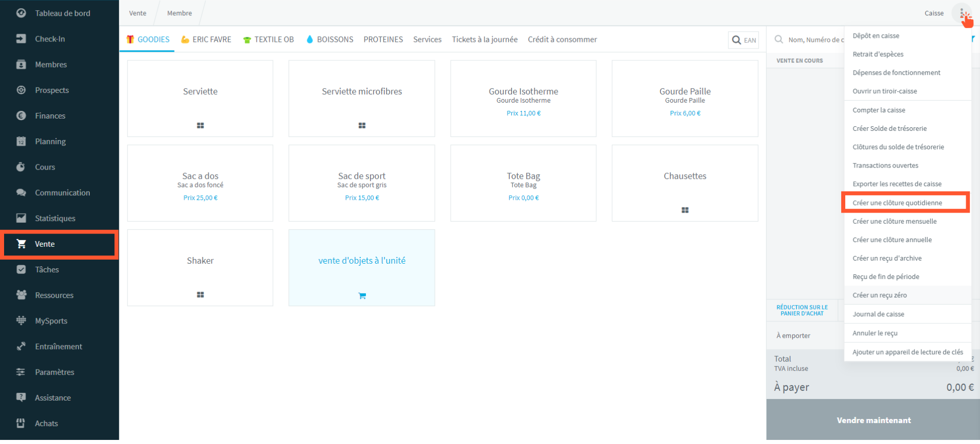Click cart icon on vente d'objets tile
980x444 pixels.
click(x=362, y=296)
